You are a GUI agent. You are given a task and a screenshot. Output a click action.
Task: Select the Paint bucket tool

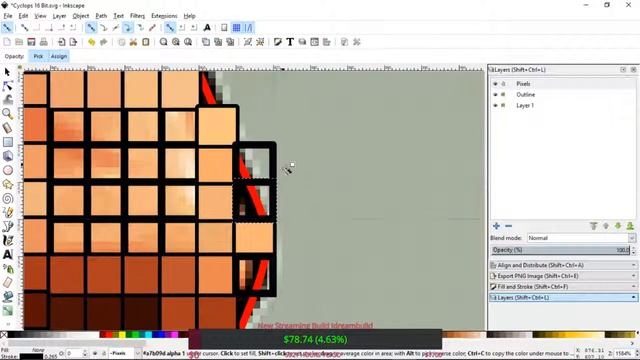tap(7, 297)
